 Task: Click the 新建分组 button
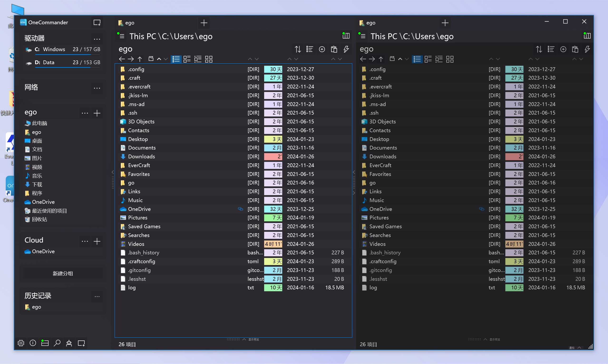point(63,273)
